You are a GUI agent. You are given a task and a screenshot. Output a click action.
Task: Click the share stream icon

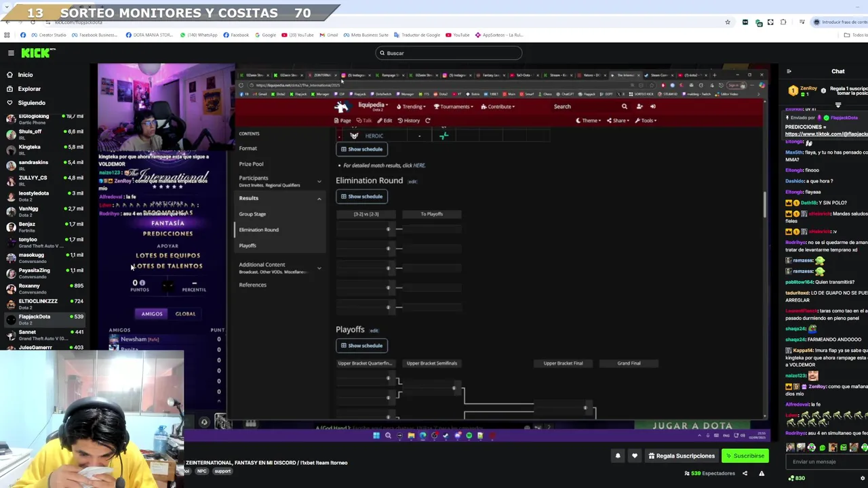click(745, 473)
